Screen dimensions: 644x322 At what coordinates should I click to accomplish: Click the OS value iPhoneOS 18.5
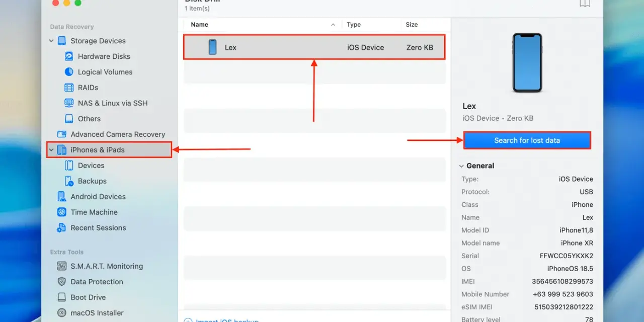570,269
